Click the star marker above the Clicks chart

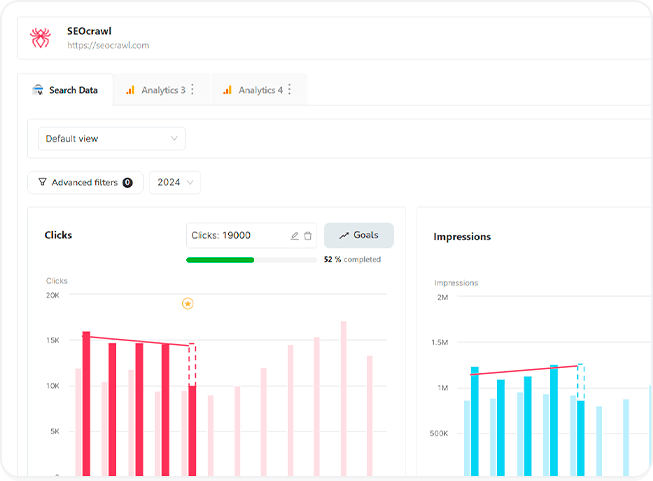pos(187,303)
